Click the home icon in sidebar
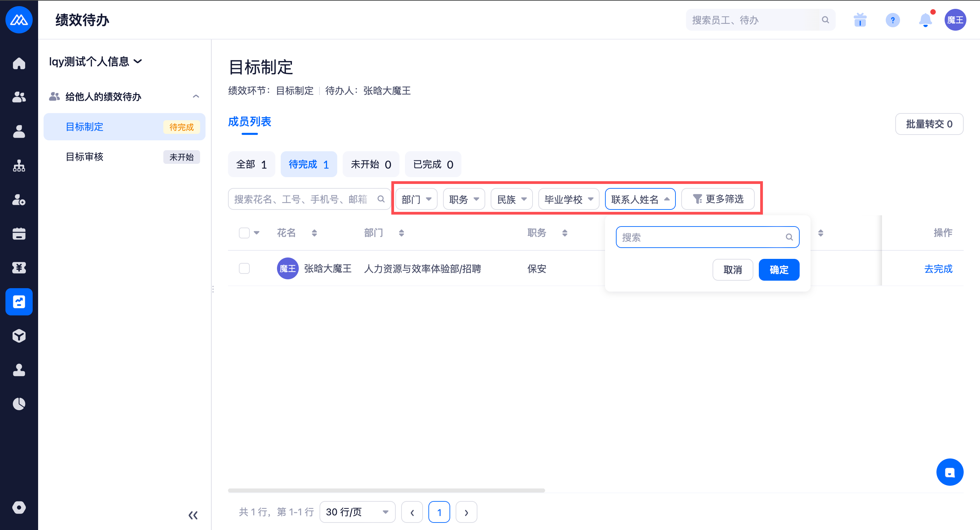The image size is (980, 530). coord(19,63)
